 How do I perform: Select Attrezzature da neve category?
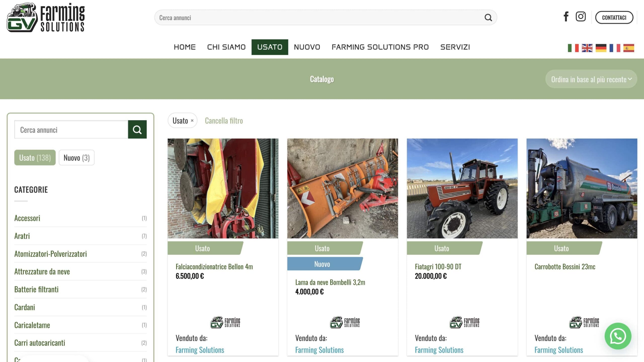pyautogui.click(x=42, y=271)
